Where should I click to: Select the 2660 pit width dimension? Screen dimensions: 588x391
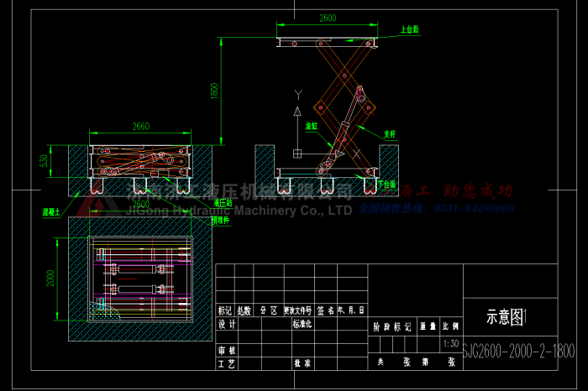(140, 127)
